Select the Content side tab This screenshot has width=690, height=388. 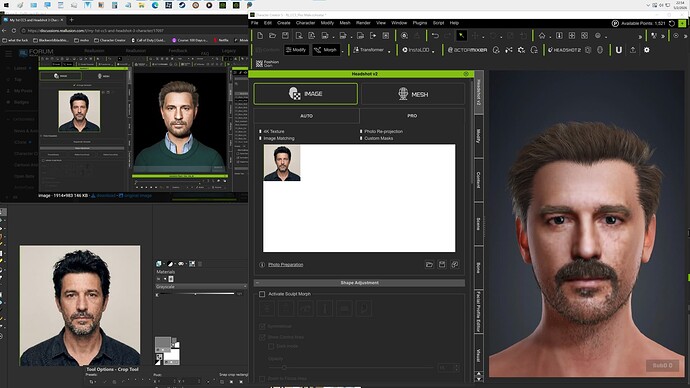click(479, 180)
